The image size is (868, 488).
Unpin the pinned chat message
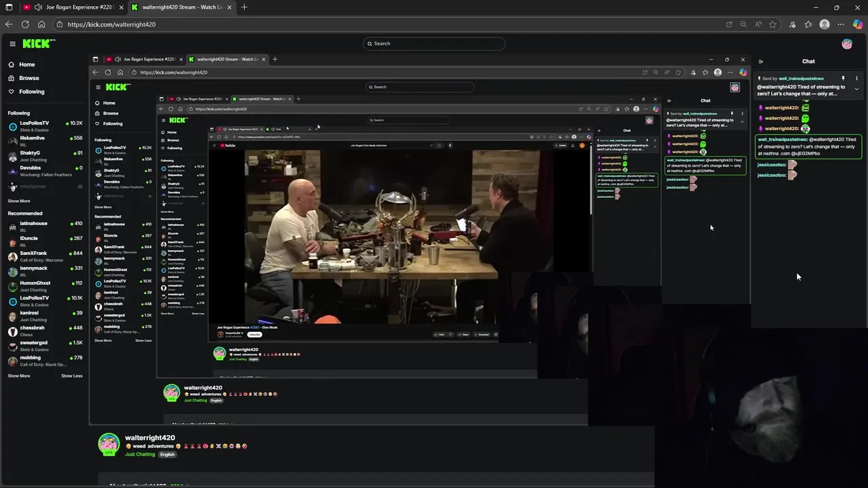coord(843,79)
